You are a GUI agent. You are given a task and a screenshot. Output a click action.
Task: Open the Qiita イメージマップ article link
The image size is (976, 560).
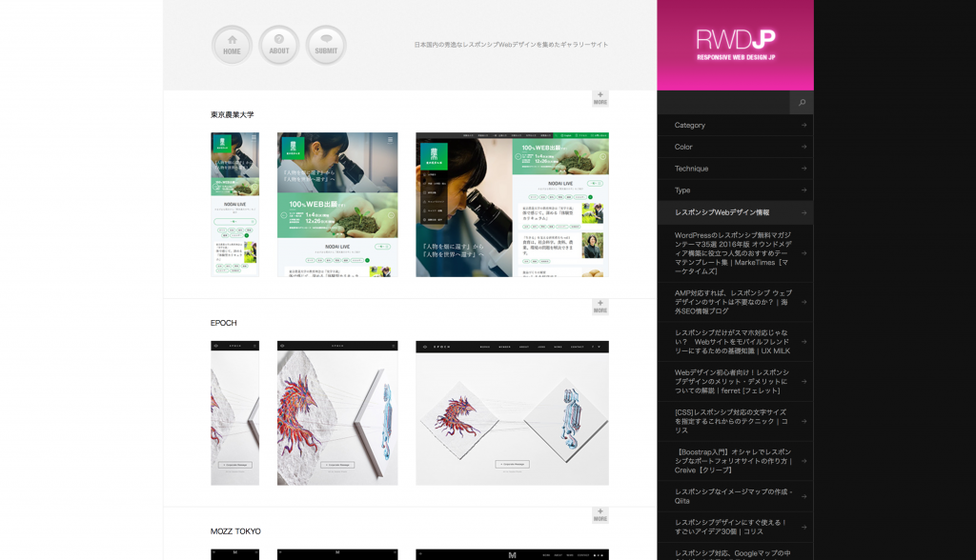point(735,496)
